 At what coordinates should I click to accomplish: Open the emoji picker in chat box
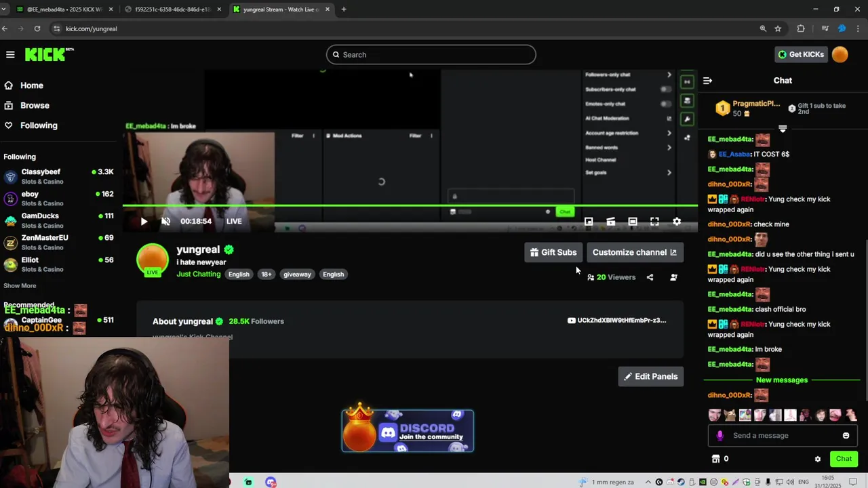pyautogui.click(x=846, y=436)
